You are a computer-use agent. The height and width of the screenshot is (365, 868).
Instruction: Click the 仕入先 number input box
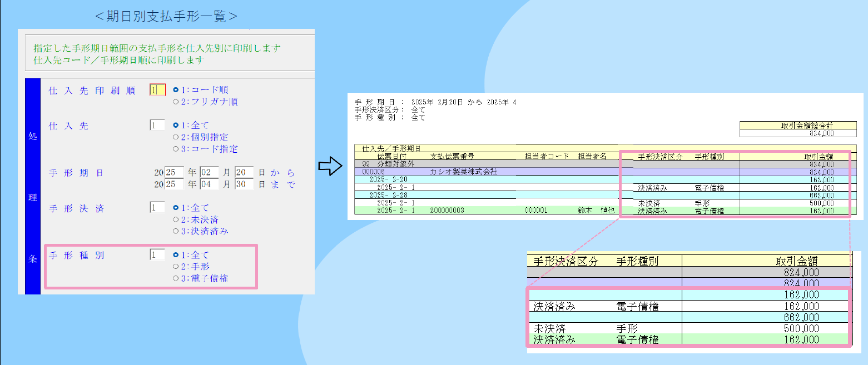click(157, 126)
